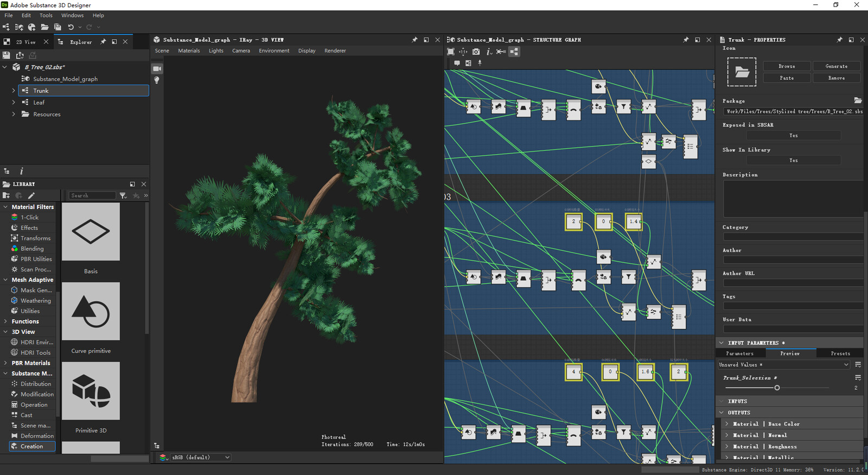Click the Remove icon button

[837, 78]
